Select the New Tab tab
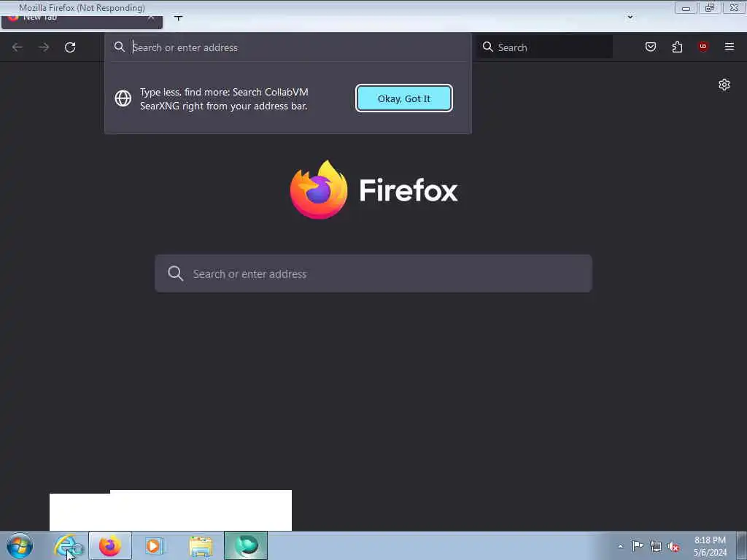The image size is (747, 560). [x=82, y=21]
